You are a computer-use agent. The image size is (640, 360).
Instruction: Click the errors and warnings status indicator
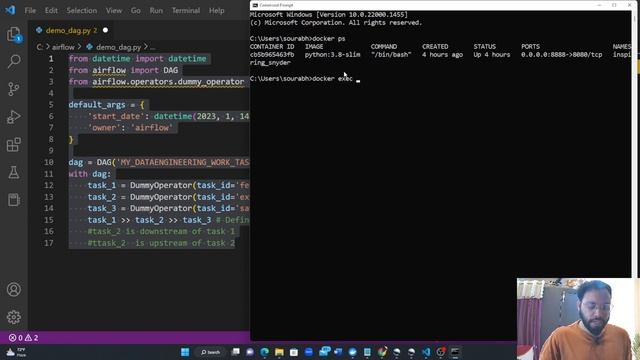coord(24,338)
